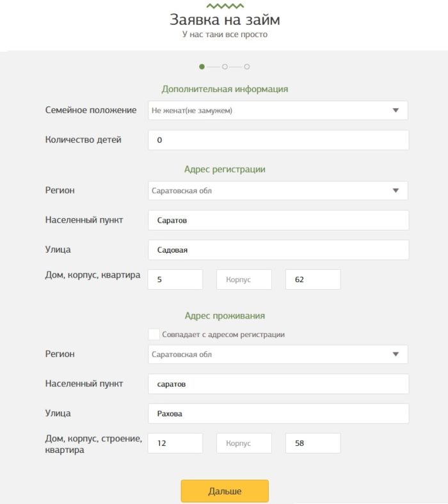
Task: Click registration Корпус field
Action: click(244, 280)
